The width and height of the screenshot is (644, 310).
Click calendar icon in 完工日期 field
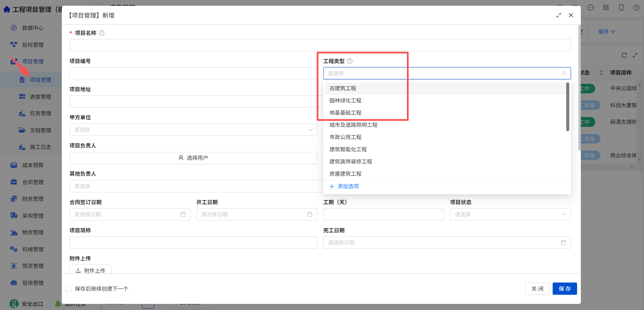tap(563, 243)
